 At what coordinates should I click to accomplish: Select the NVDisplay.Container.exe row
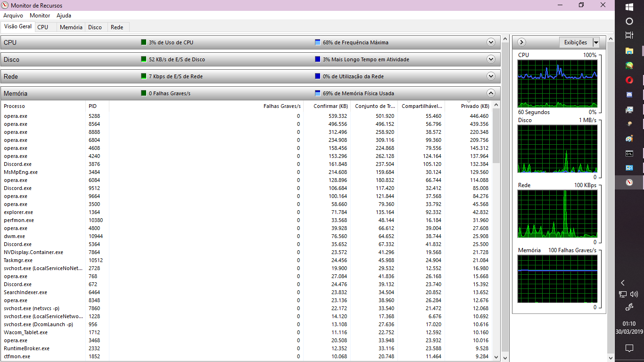[x=247, y=252]
